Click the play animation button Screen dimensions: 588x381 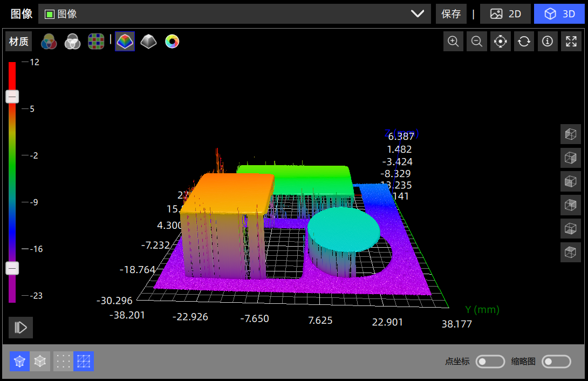(20, 328)
